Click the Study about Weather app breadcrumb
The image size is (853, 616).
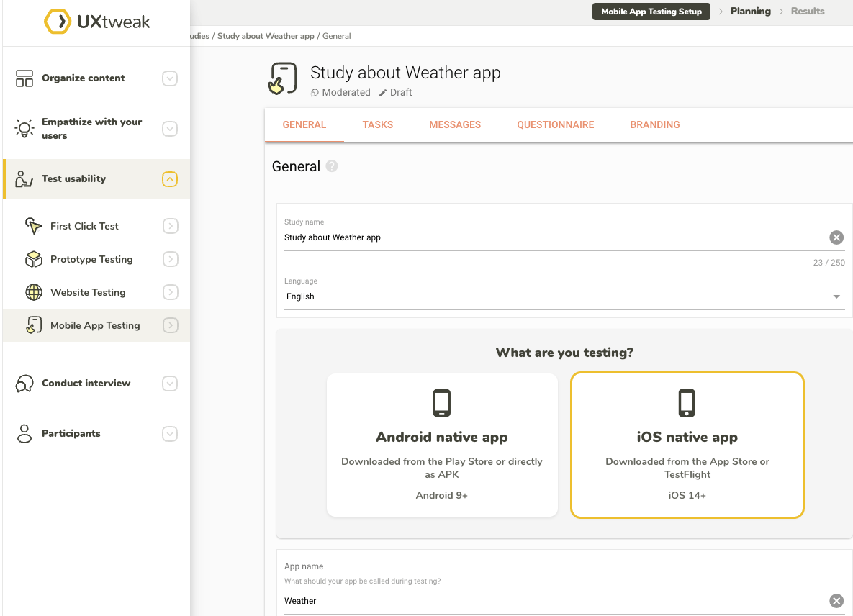[266, 36]
